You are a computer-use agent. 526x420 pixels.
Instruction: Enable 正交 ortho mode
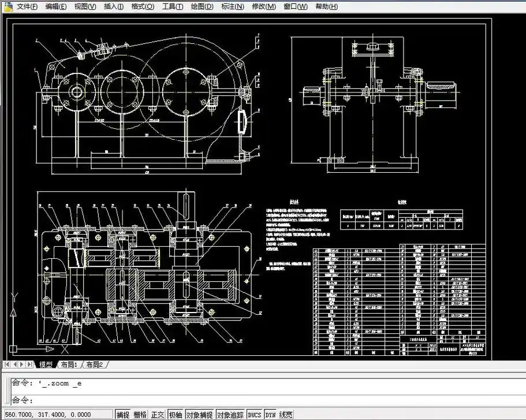coord(158,414)
